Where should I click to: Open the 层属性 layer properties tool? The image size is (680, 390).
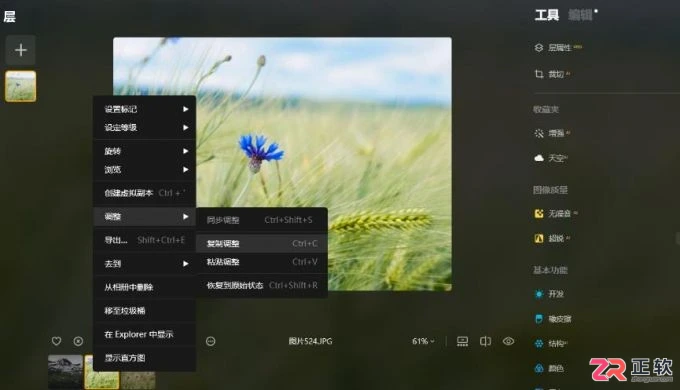558,48
